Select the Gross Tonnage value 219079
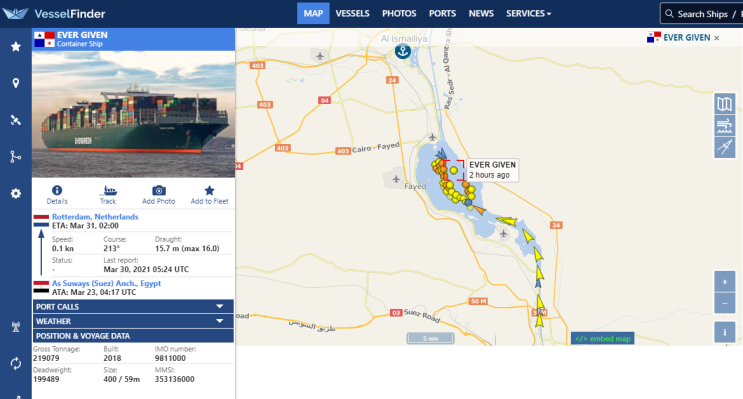 [x=46, y=358]
